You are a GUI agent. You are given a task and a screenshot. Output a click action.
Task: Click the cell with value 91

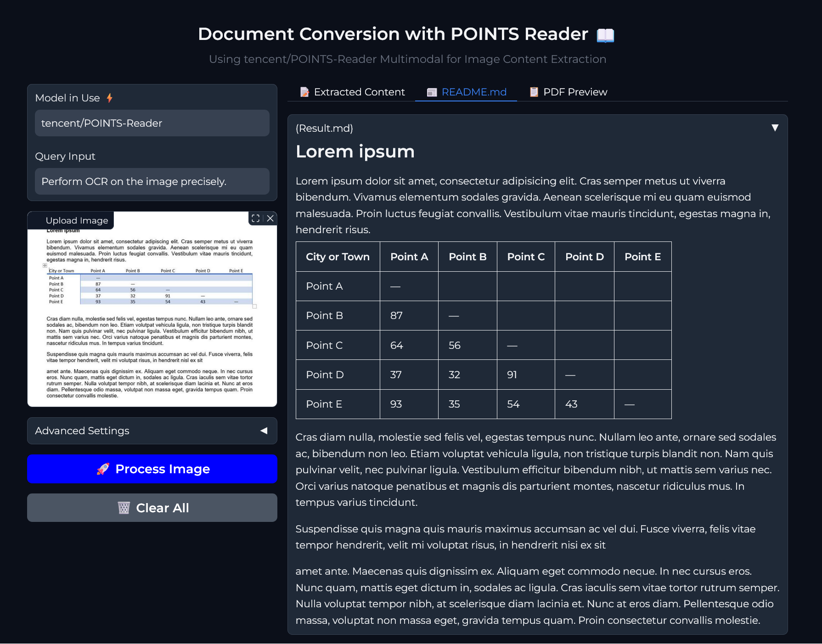pos(526,375)
